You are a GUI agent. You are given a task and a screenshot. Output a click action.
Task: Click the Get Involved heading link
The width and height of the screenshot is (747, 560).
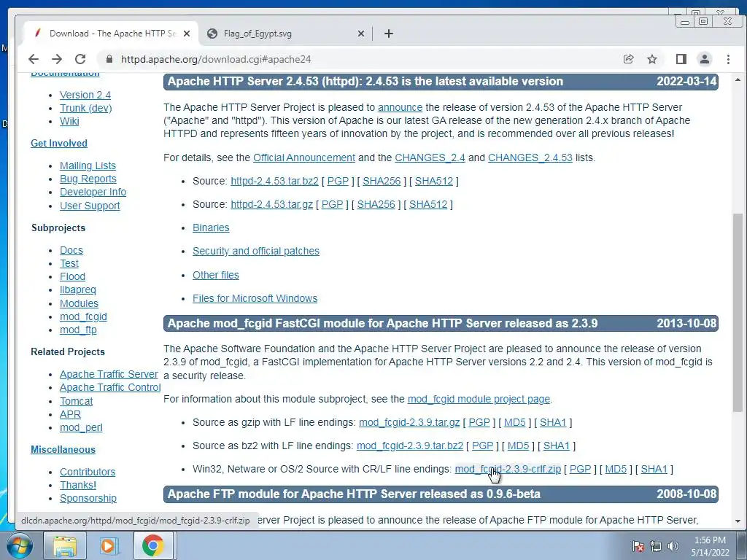click(58, 144)
